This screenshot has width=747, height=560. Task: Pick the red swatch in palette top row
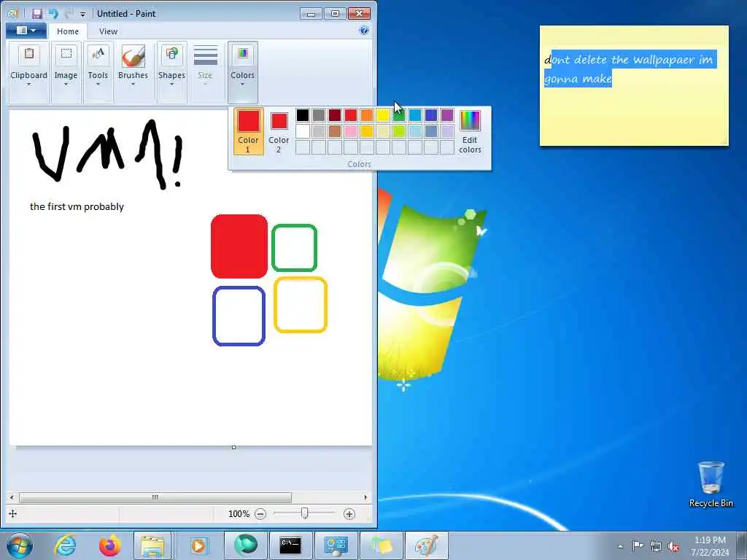(351, 114)
